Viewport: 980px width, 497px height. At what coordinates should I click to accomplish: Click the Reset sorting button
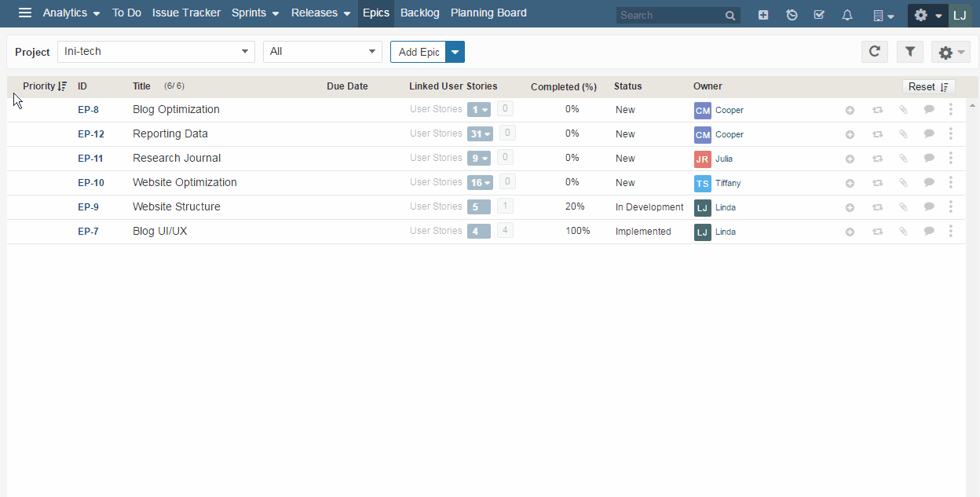[x=928, y=86]
